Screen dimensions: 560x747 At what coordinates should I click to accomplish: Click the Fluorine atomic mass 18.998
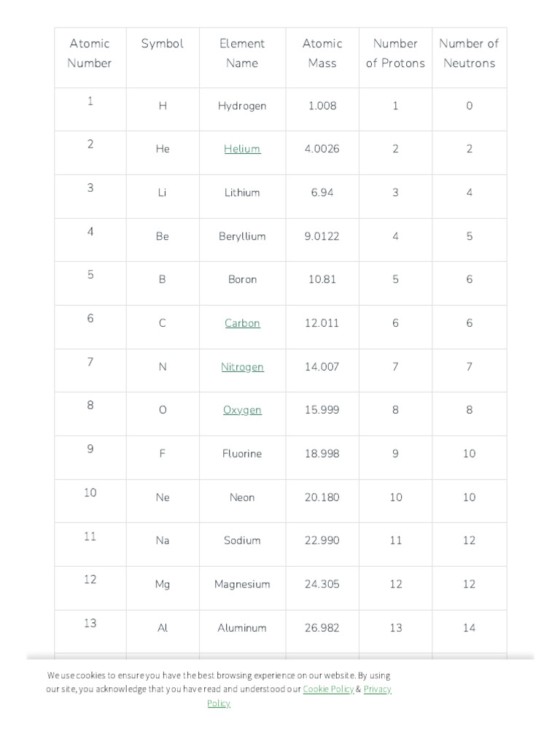coord(322,454)
